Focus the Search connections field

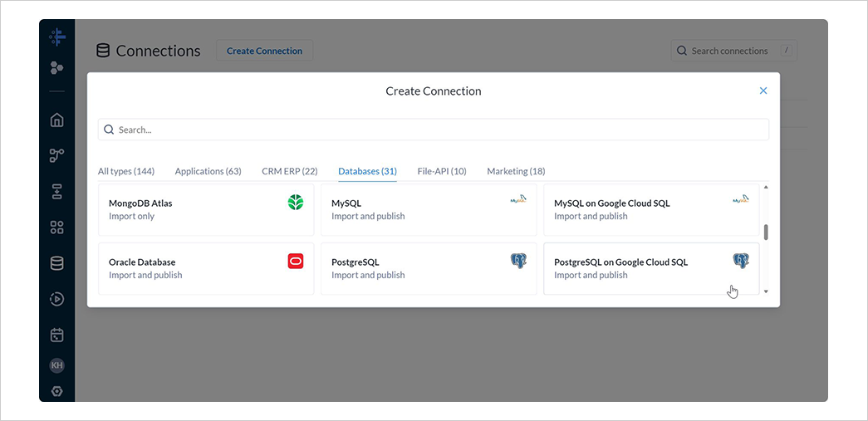click(734, 51)
